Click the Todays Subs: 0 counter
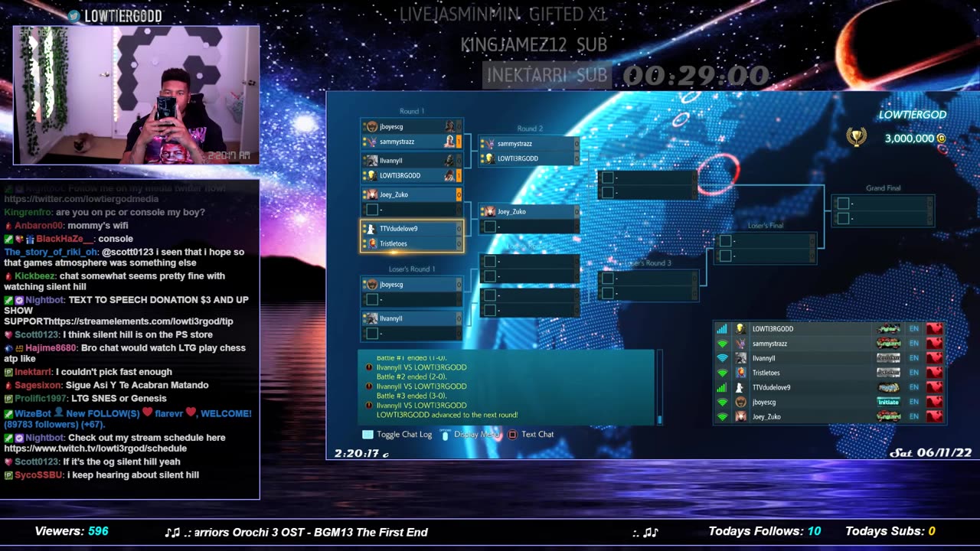The width and height of the screenshot is (980, 551). point(890,531)
